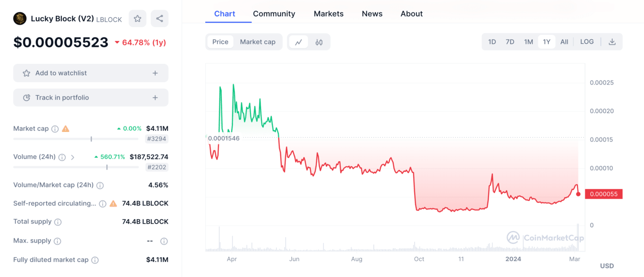Select the All time range button
The image size is (644, 277).
pos(564,42)
